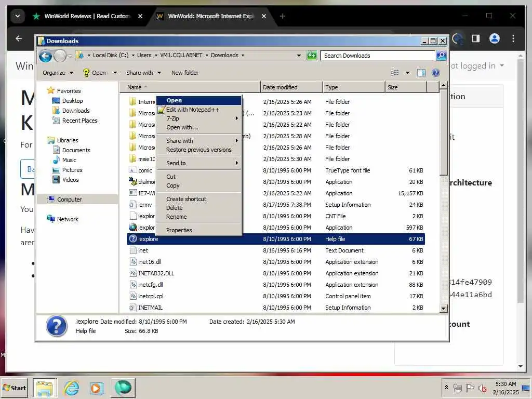Show hidden tray icons arrow
Viewport: 532px width, 399px height.
(x=446, y=387)
